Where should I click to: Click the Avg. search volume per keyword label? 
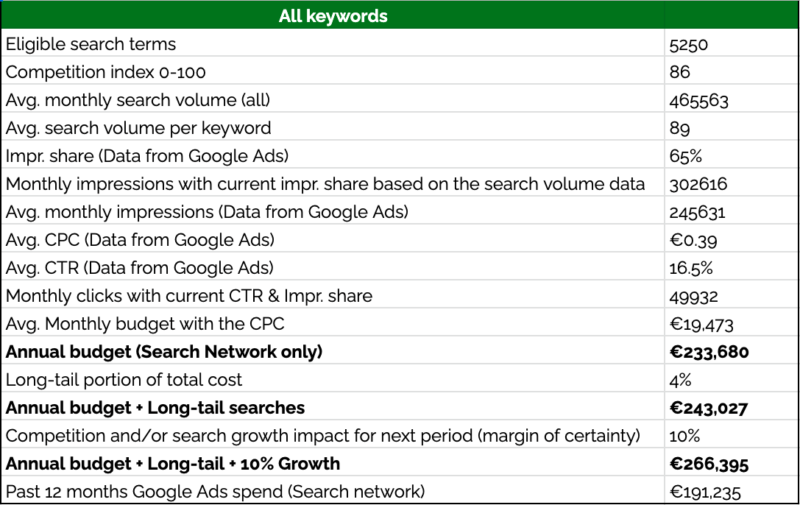click(138, 128)
